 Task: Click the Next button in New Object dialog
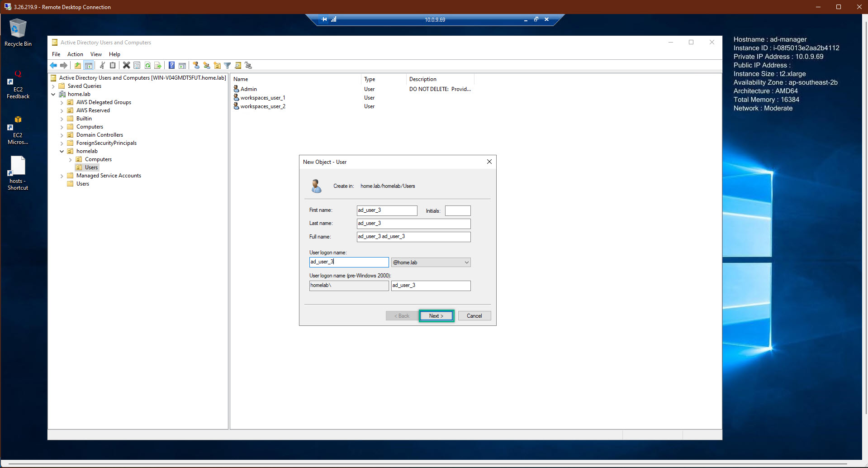[436, 315]
